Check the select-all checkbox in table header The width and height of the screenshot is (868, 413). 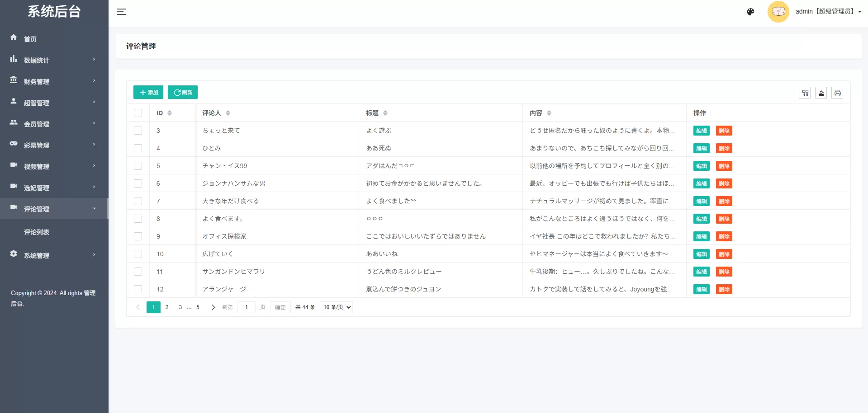click(x=138, y=113)
